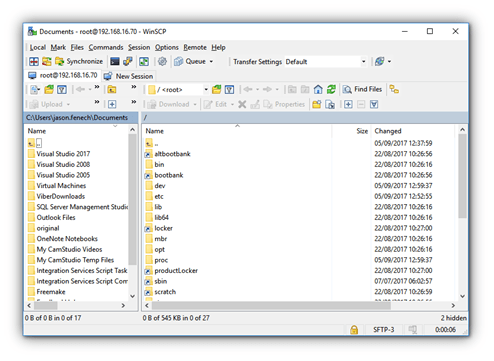Screen dimensions: 494x361
Task: Click the lock encryption icon in status bar
Action: 354,330
